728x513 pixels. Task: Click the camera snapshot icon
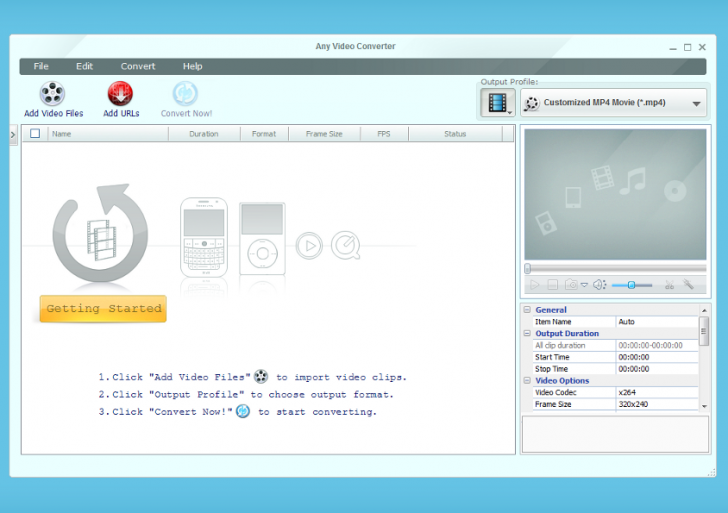pos(571,285)
